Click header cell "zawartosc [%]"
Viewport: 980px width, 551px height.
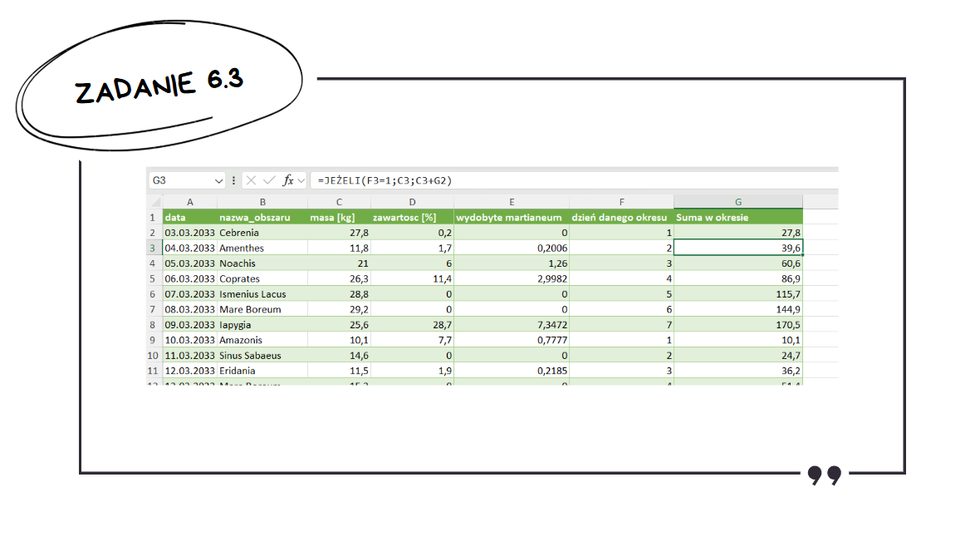pyautogui.click(x=412, y=218)
